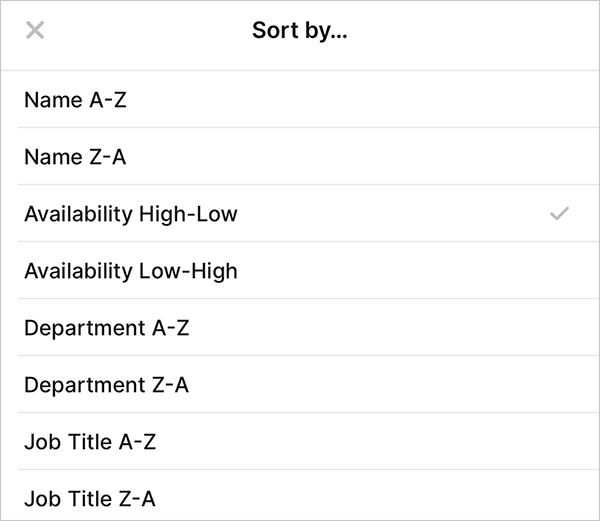Sort names alphabetically ascending
Viewport: 600px width, 521px height.
[x=76, y=99]
